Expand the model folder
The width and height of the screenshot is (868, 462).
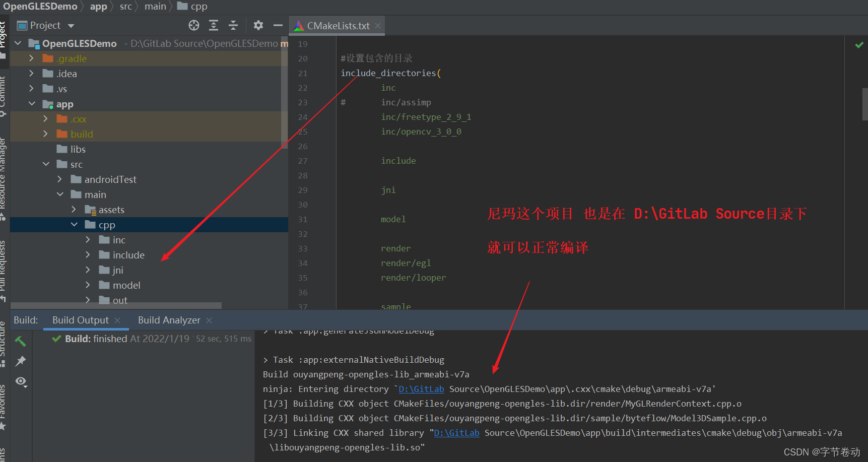click(x=88, y=285)
